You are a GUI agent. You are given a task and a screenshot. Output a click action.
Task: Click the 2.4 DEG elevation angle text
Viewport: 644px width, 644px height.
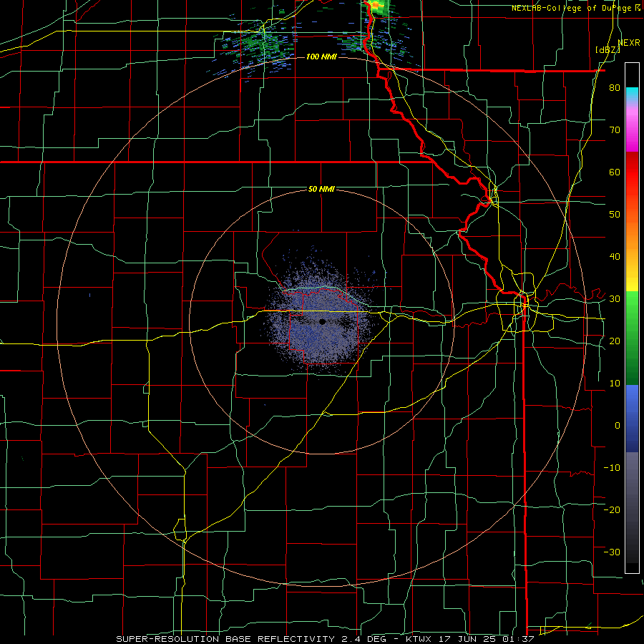(366, 639)
